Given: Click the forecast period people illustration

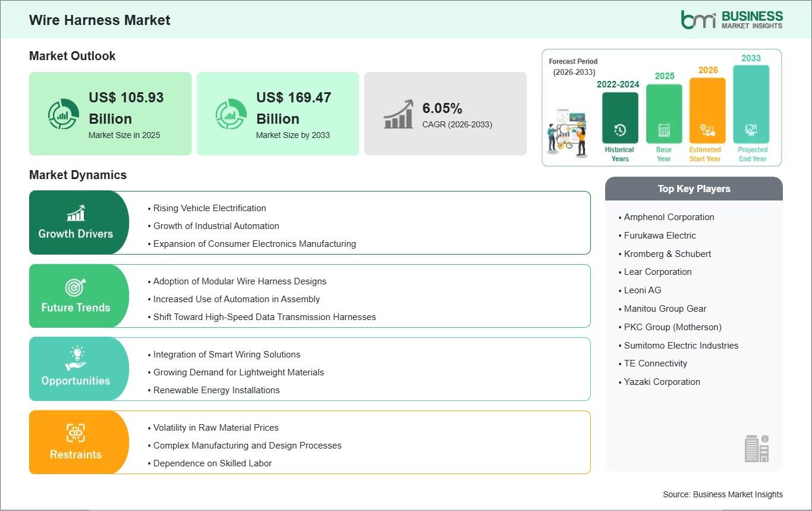Looking at the screenshot, I should [568, 134].
